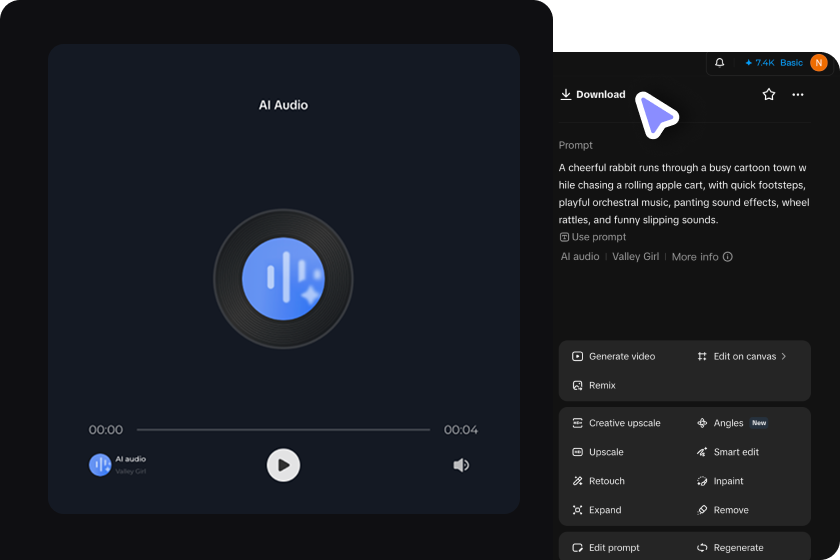Check the 7.4K credits balance
This screenshot has width=840, height=560.
coord(760,63)
